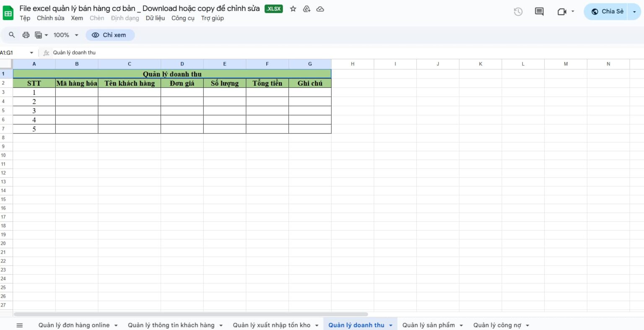Click the search icon in the toolbar
This screenshot has width=644, height=330.
tap(11, 35)
